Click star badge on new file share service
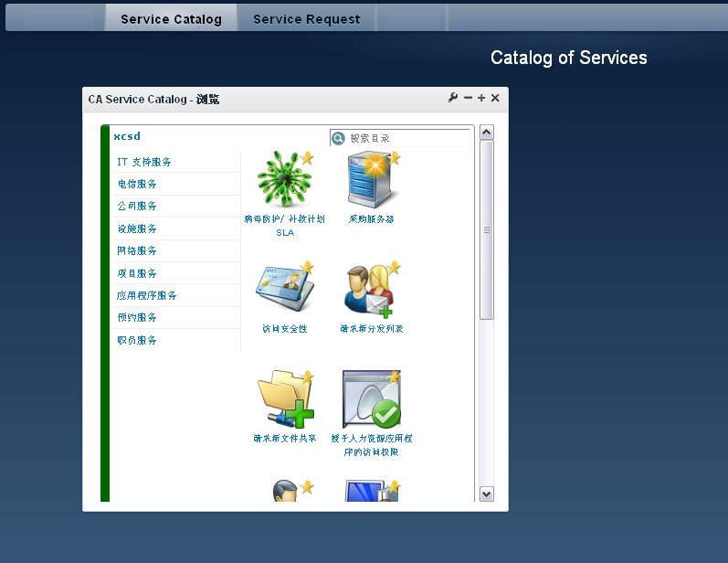The height and width of the screenshot is (563, 728). click(x=307, y=377)
